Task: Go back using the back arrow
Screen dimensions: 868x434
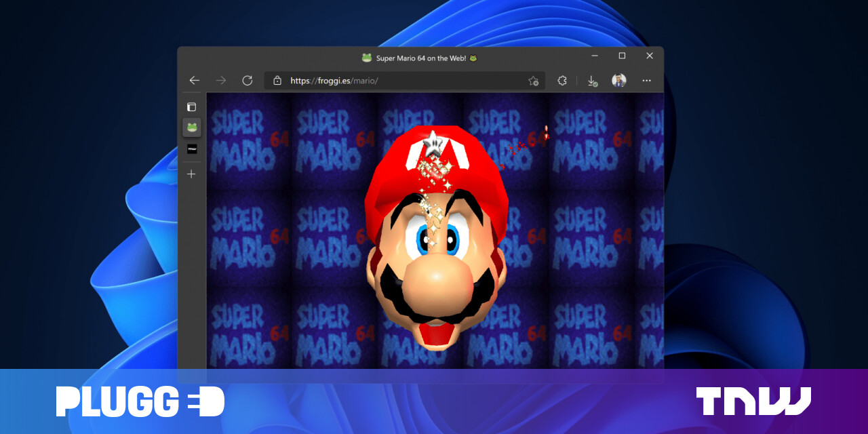Action: pyautogui.click(x=194, y=80)
